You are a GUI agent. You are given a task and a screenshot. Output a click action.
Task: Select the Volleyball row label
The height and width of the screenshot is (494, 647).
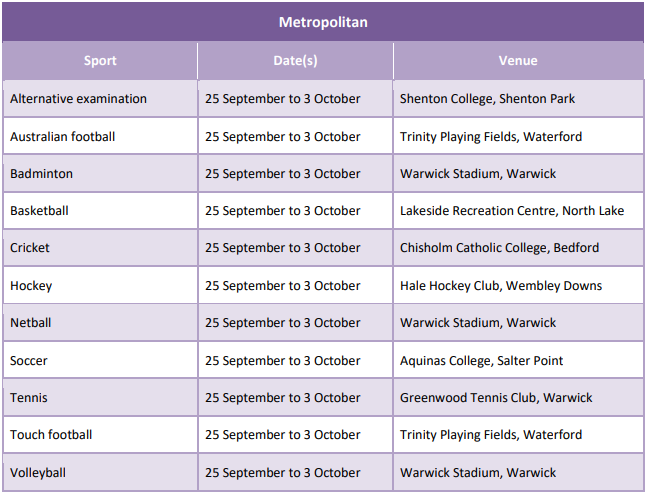38,473
